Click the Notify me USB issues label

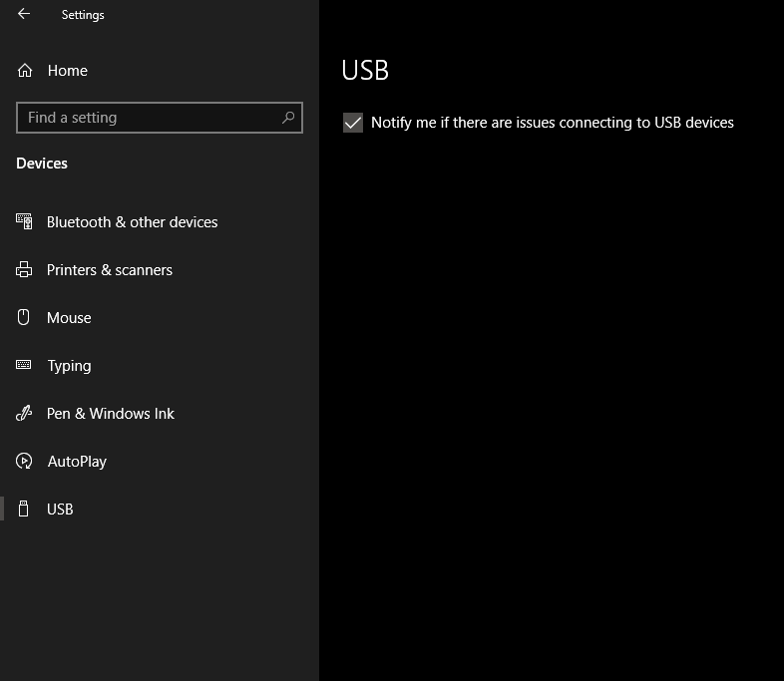pos(553,123)
